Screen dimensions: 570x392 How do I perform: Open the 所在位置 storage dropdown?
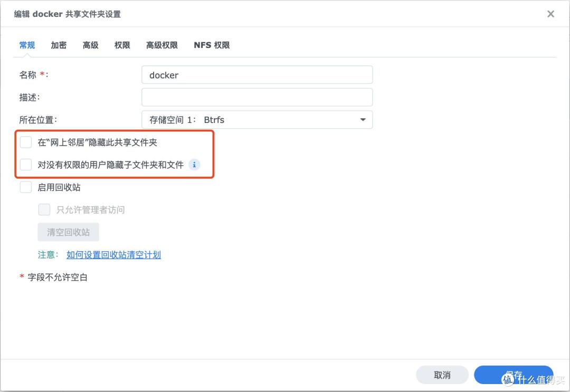257,120
